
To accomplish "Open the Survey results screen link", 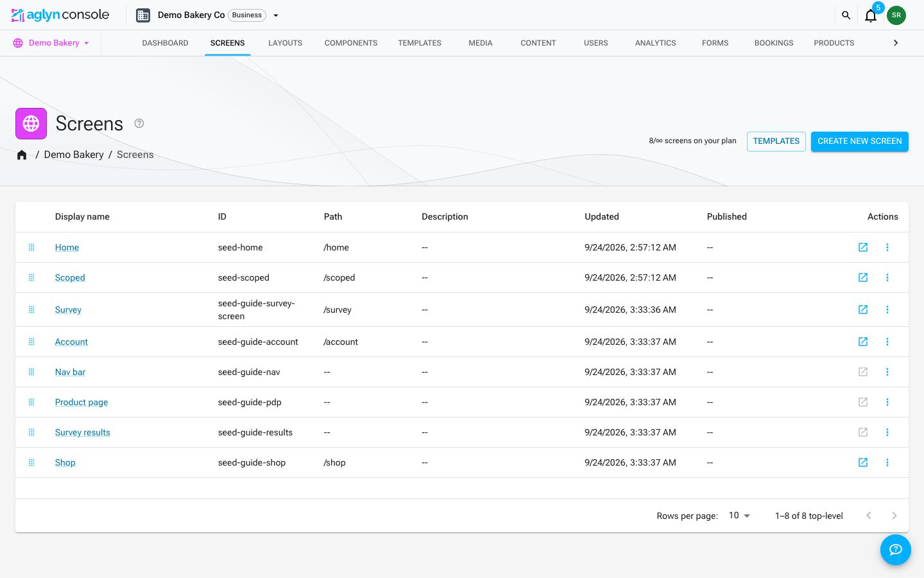I will pos(83,432).
